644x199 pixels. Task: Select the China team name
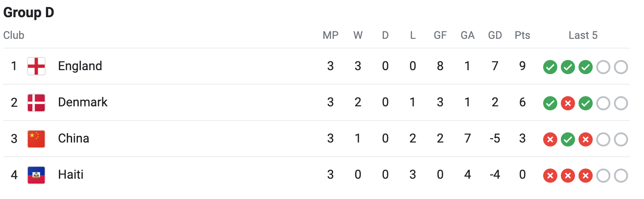click(73, 139)
